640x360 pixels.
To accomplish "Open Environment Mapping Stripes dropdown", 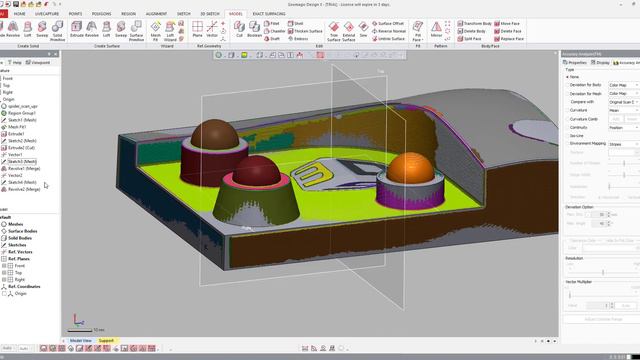I will 624,144.
